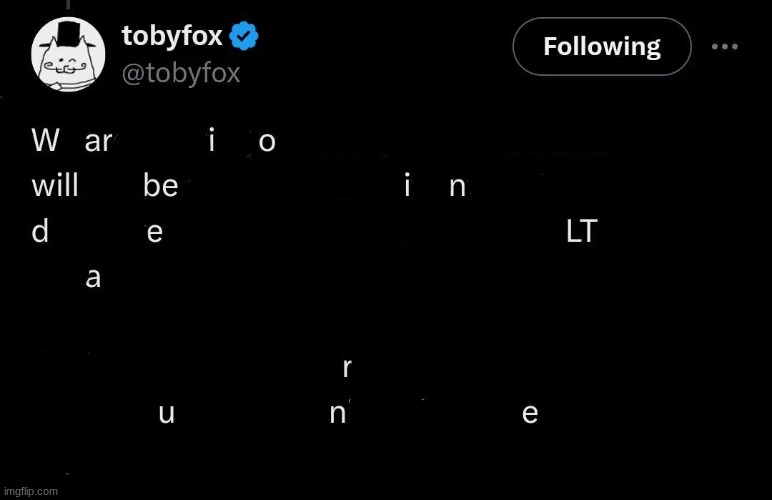Click the "i" in the first line
The image size is (772, 500).
[211, 141]
